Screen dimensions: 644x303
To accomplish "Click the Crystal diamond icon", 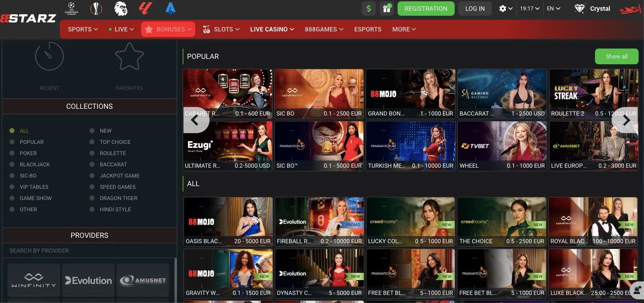I will (580, 9).
